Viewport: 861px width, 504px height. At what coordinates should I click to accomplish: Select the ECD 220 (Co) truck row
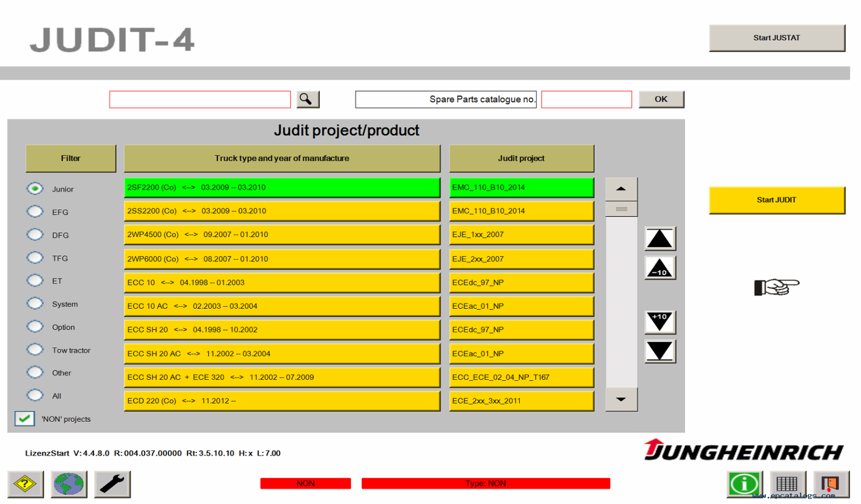[x=282, y=401]
